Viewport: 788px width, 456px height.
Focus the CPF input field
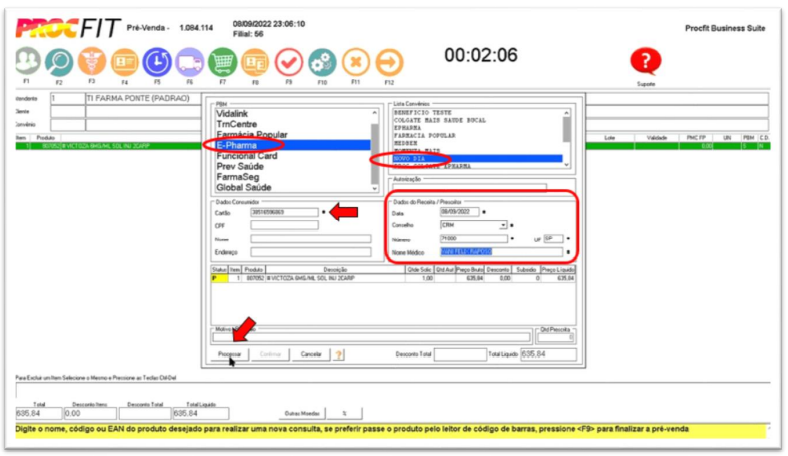[284, 226]
